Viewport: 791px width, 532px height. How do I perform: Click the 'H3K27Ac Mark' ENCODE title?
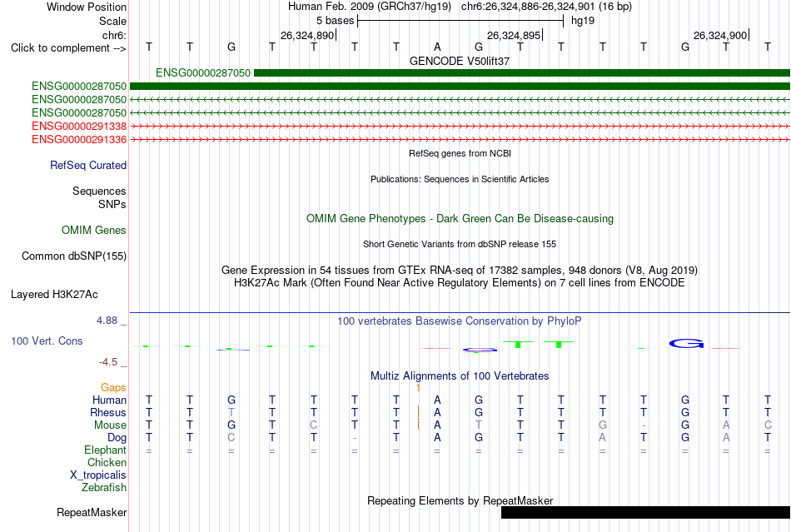(x=460, y=283)
